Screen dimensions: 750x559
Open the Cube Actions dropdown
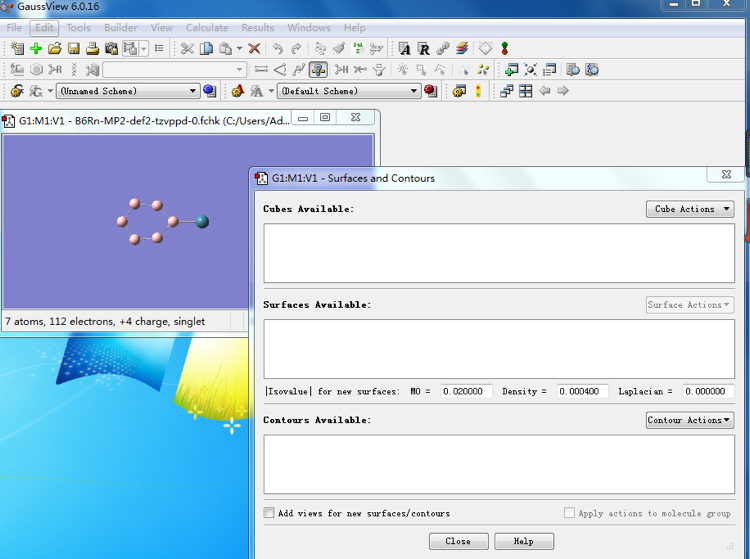point(690,209)
